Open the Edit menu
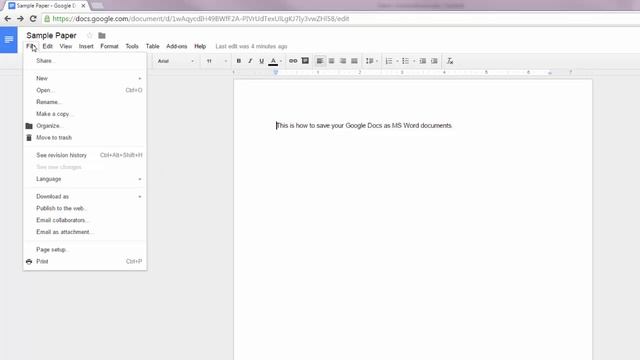 47,46
